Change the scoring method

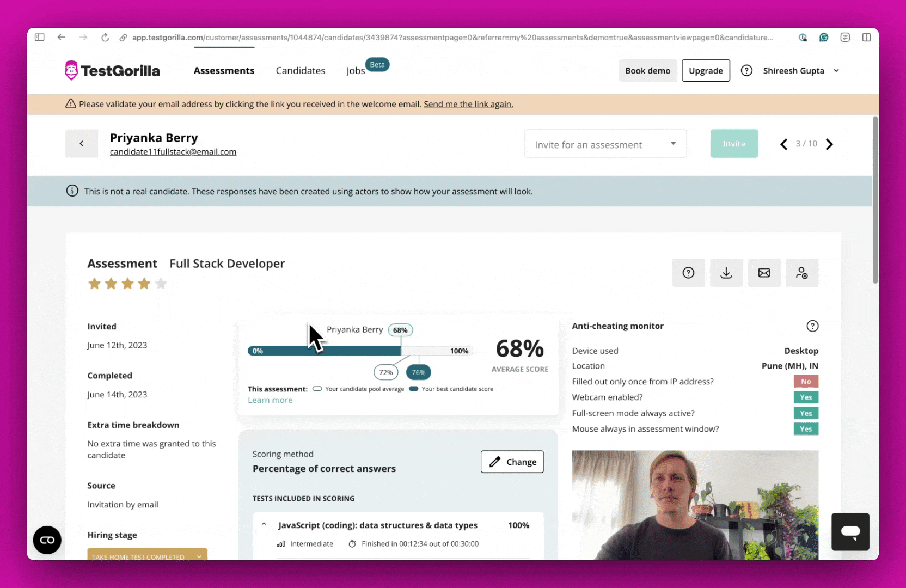click(x=511, y=462)
